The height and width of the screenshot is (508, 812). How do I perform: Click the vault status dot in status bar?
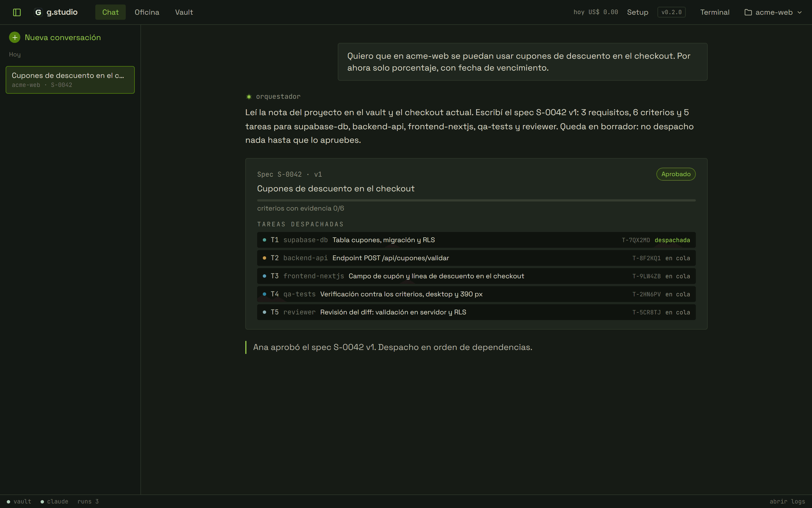click(x=8, y=502)
